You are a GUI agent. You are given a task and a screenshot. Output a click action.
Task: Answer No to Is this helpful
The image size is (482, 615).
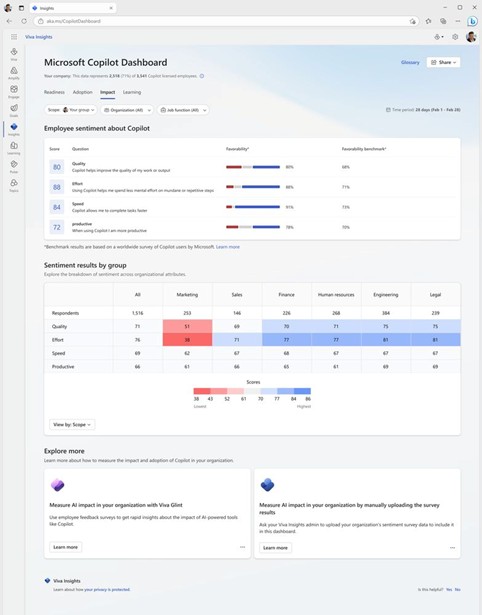pos(457,589)
